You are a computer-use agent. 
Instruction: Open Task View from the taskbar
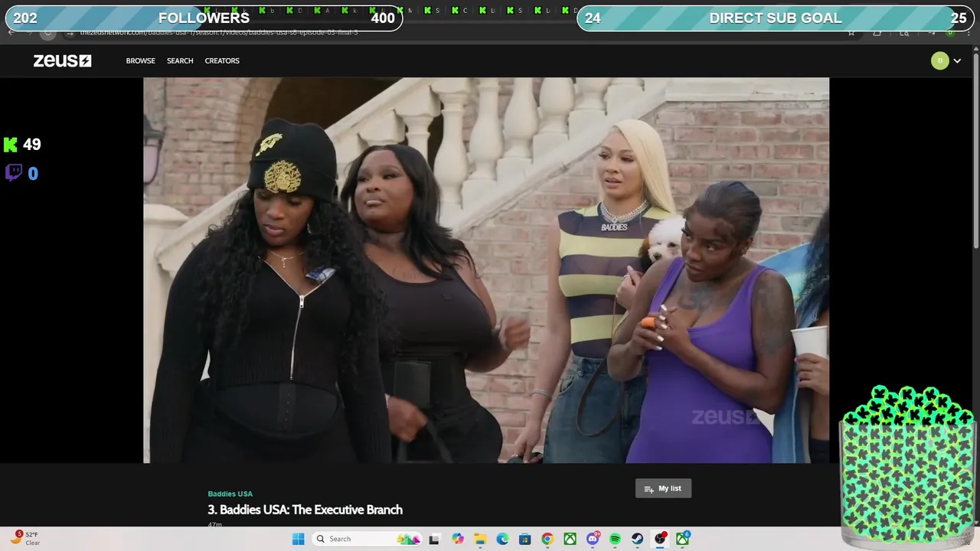(434, 539)
